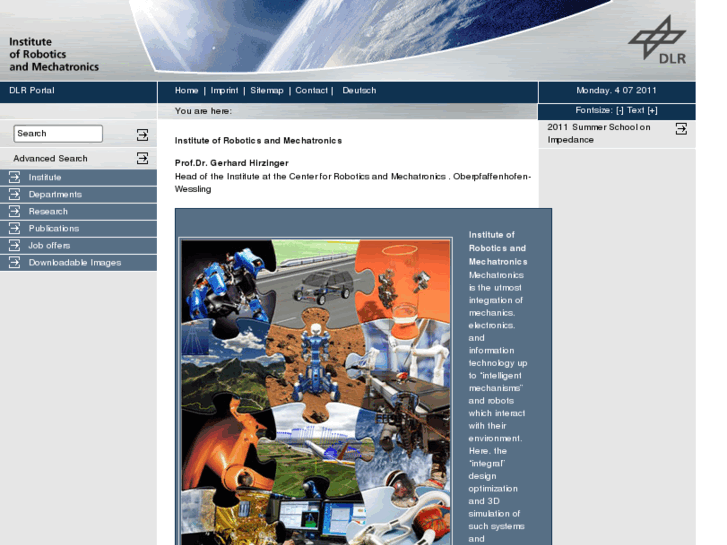Viewport: 727px width, 545px height.
Task: Open the Home navigation link
Action: tap(186, 90)
